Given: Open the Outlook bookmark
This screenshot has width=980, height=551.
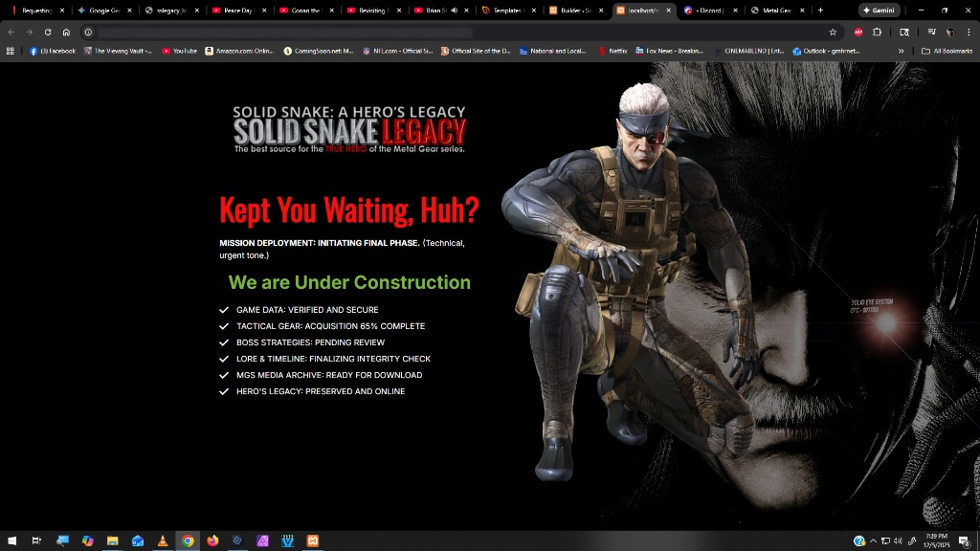Looking at the screenshot, I should [826, 52].
